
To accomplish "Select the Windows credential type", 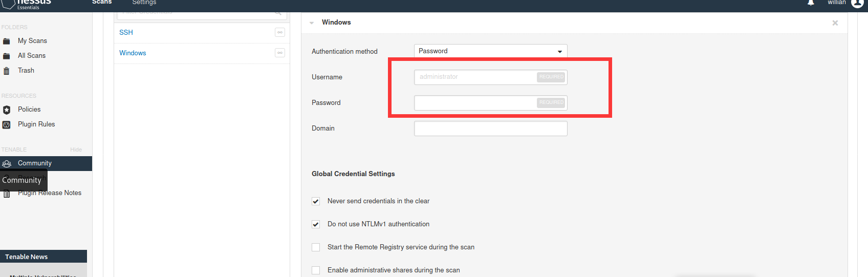I will click(x=133, y=53).
